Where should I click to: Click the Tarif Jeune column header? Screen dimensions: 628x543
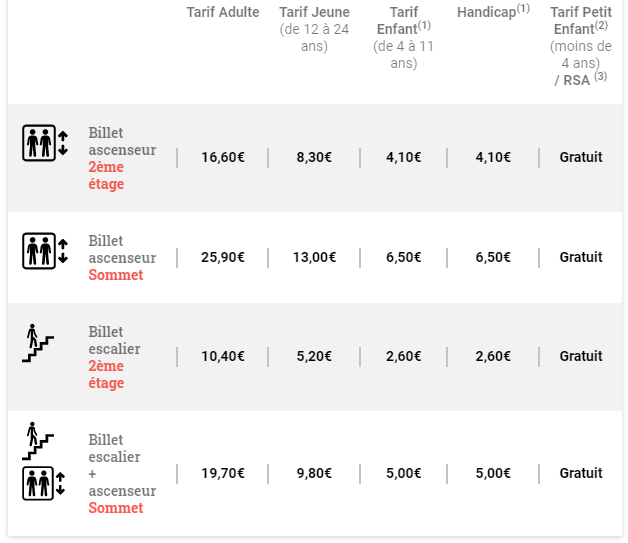[x=314, y=29]
